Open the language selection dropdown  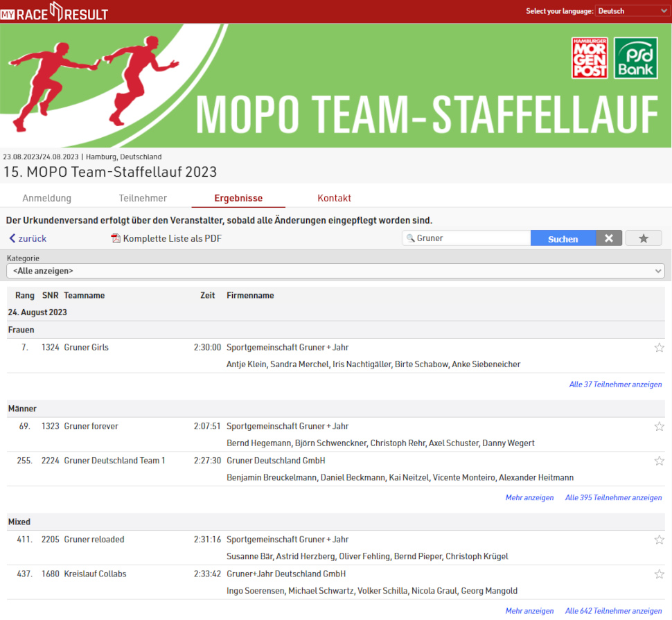(x=632, y=11)
